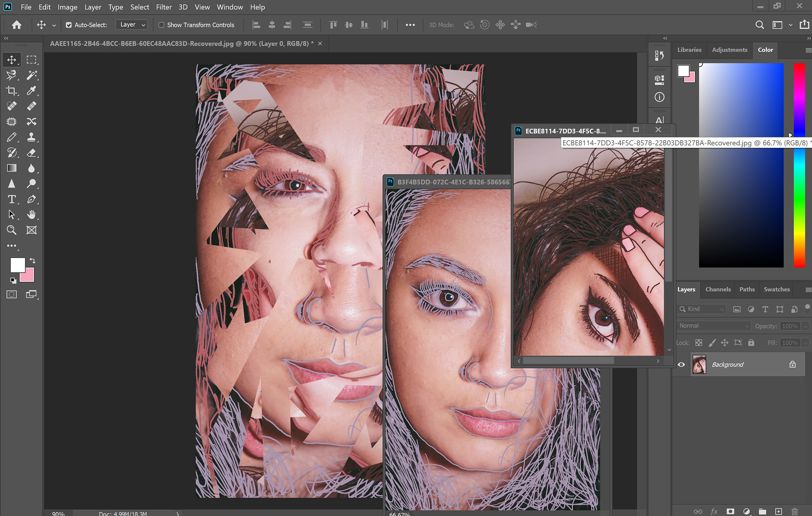The width and height of the screenshot is (812, 516).
Task: Switch to the Adjustments panel tab
Action: [729, 50]
